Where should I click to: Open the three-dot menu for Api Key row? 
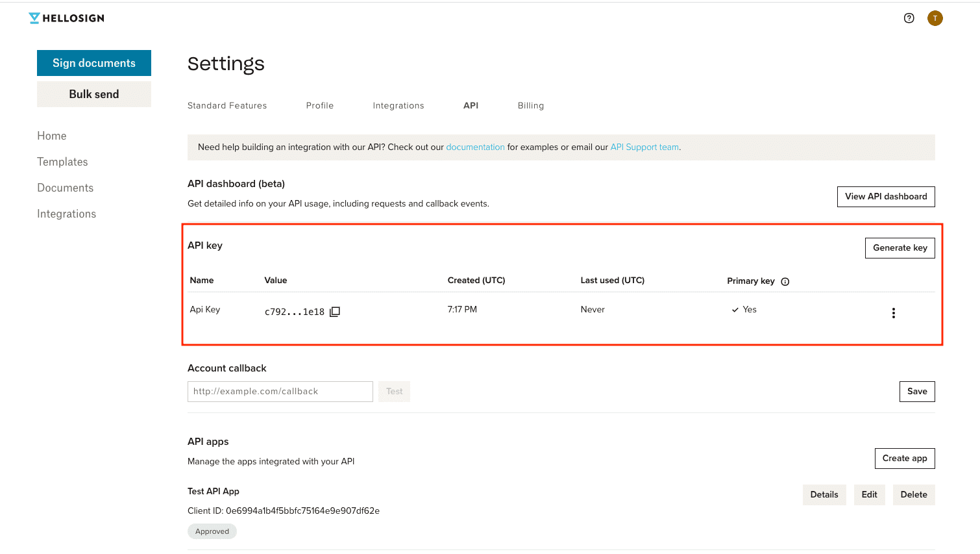point(893,312)
